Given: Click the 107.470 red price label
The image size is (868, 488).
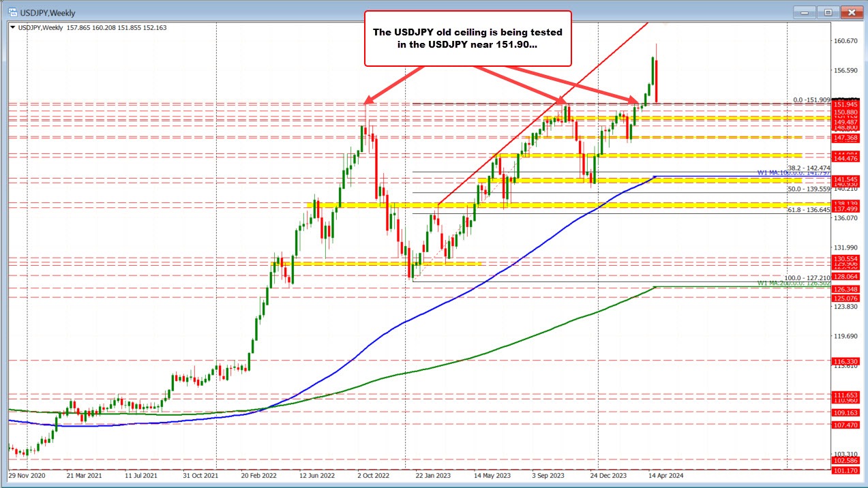Looking at the screenshot, I should tap(845, 425).
